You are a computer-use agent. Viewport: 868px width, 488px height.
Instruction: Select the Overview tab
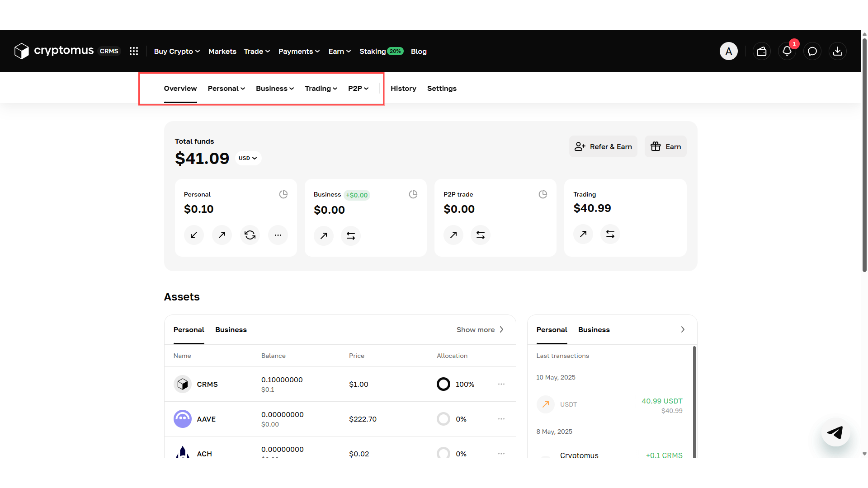click(x=180, y=89)
